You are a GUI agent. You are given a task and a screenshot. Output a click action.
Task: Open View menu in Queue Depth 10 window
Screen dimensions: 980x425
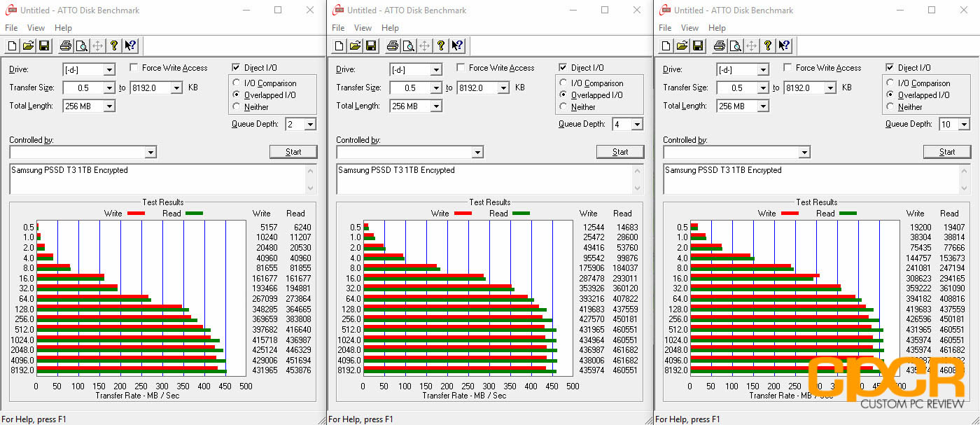[689, 28]
